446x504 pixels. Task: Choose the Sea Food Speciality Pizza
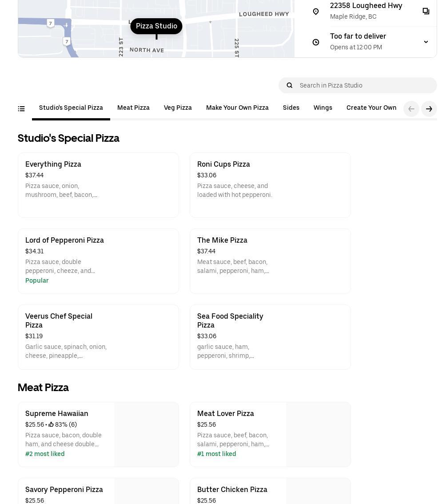pyautogui.click(x=270, y=337)
